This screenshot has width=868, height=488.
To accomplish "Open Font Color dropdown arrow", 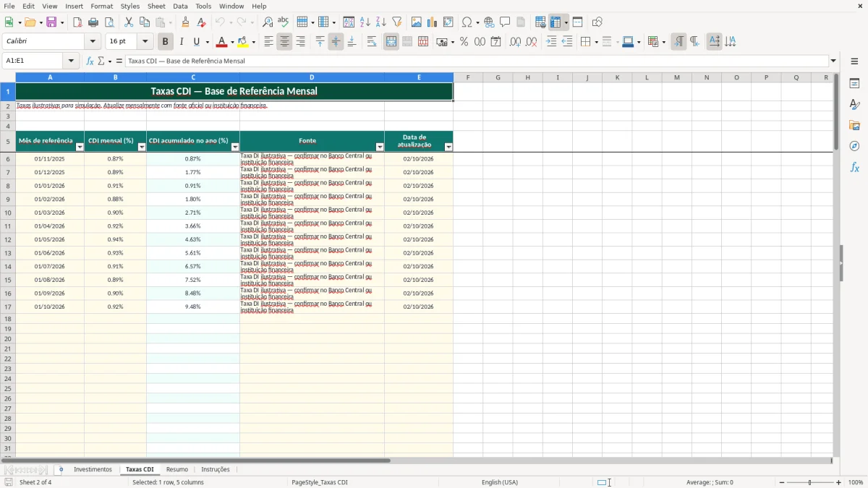I will pyautogui.click(x=232, y=42).
